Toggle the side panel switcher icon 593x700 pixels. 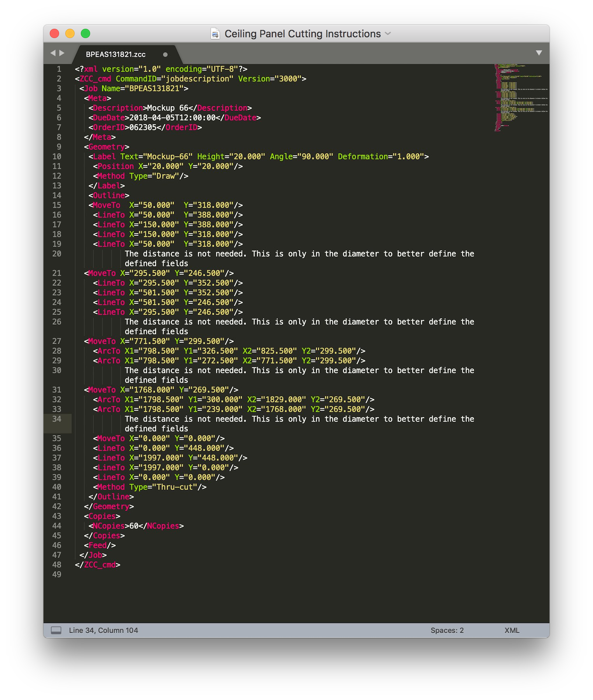point(56,630)
